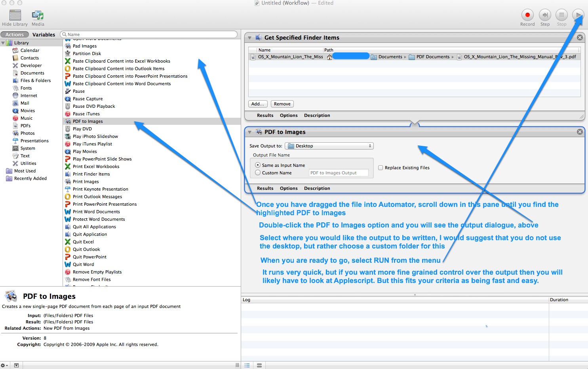Click the Remove button under the file list
588x369 pixels.
282,104
